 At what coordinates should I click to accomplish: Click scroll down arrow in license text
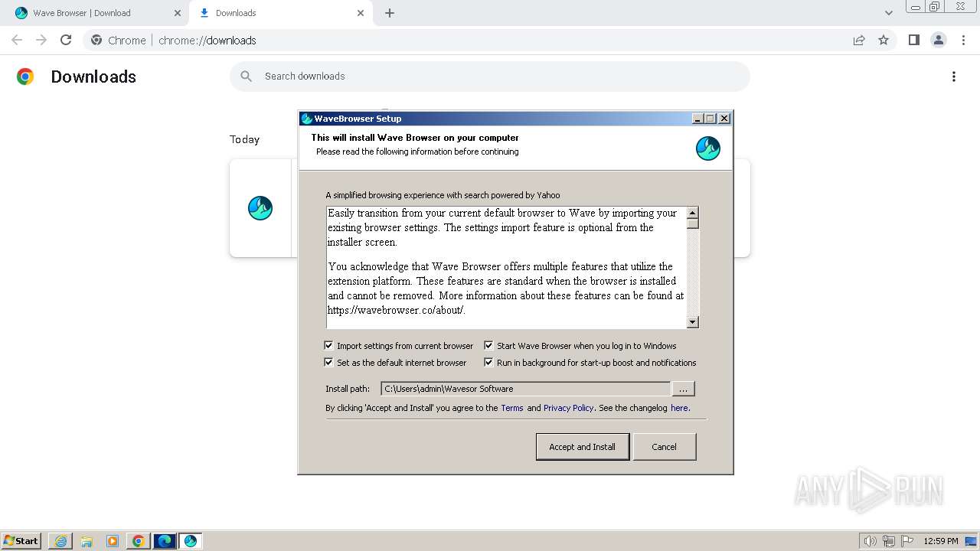click(x=693, y=322)
